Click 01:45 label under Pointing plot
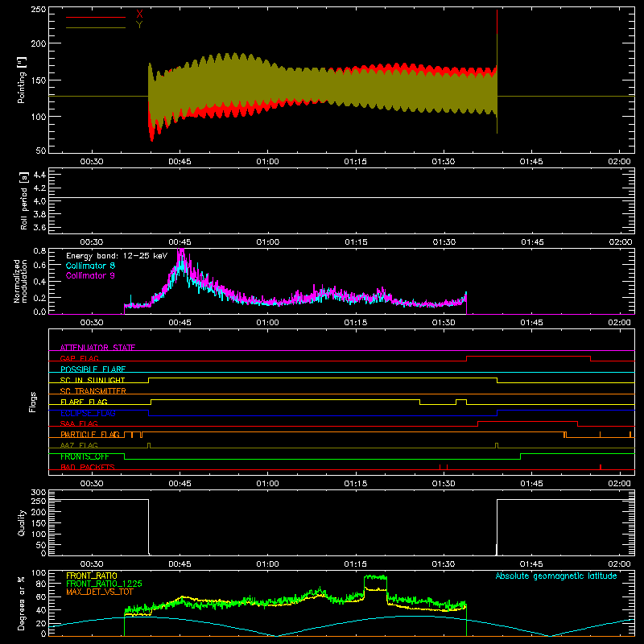The height and width of the screenshot is (644, 644). [x=531, y=162]
